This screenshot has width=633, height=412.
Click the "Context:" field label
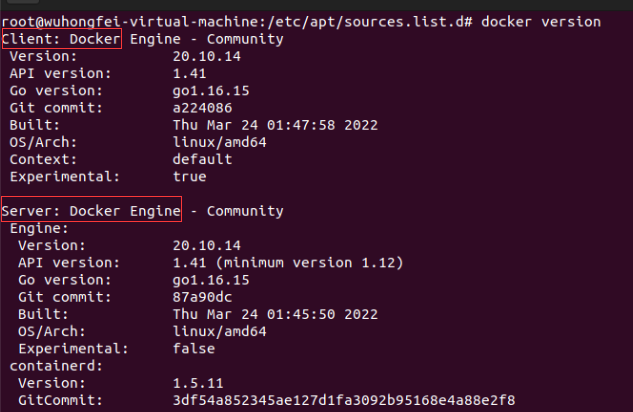(43, 159)
